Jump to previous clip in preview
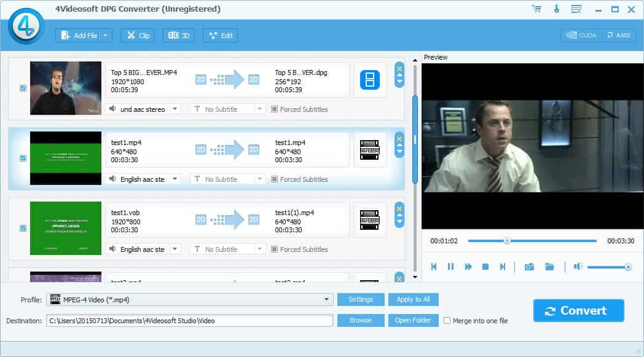644x357 pixels. click(x=434, y=267)
